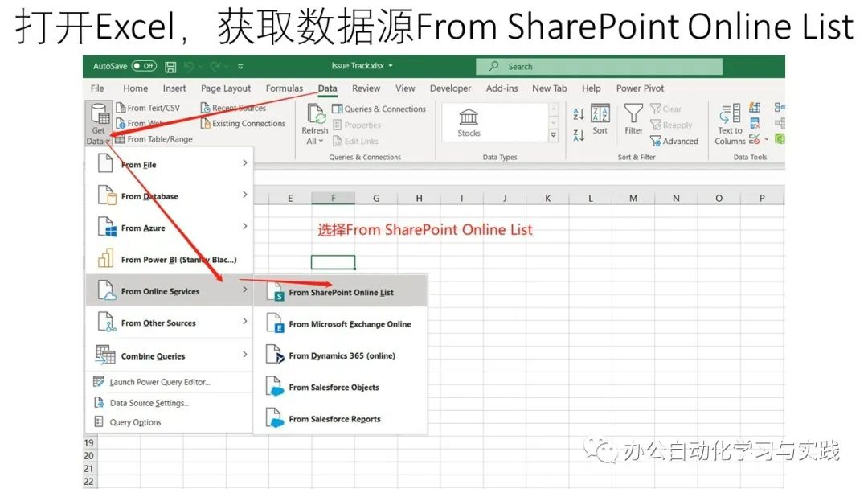Open the Developer tab

(x=451, y=88)
